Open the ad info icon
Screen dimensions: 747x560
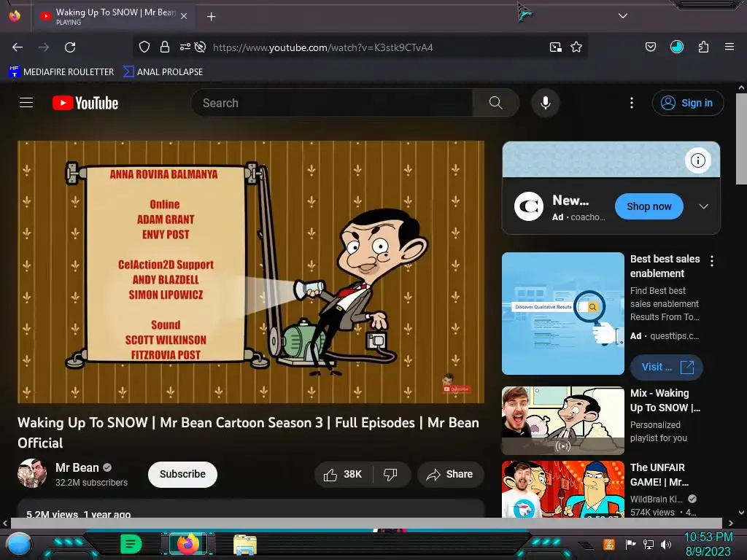pyautogui.click(x=698, y=160)
